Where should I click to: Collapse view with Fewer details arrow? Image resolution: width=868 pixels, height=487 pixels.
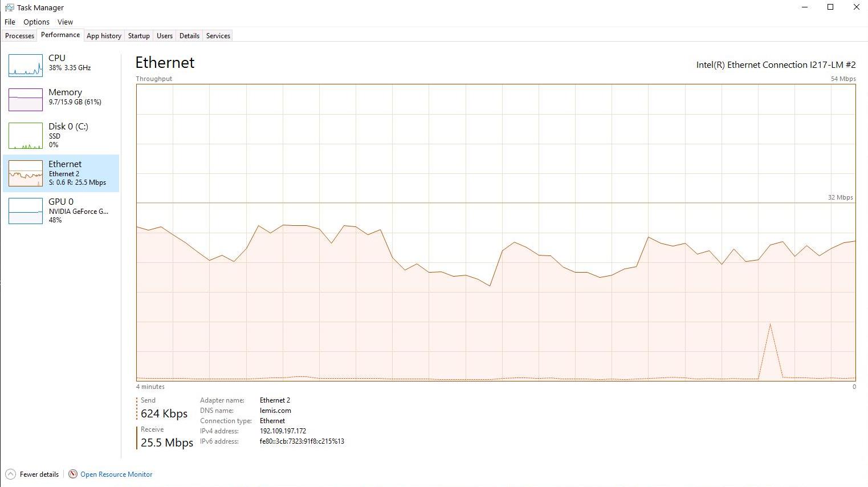(10, 474)
